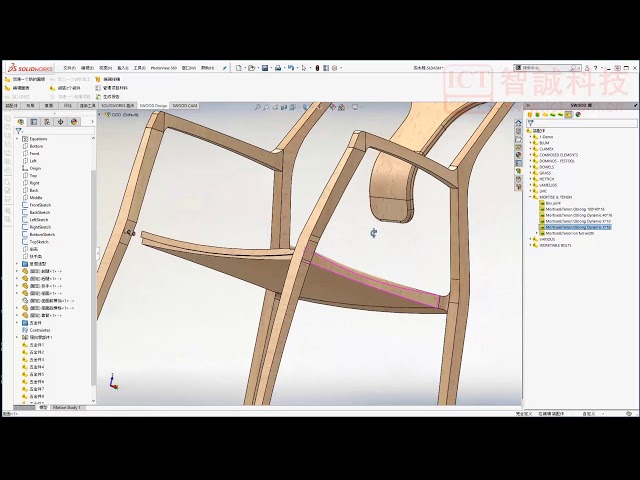Click the Save icon in toolbar
640x480 pixels.
click(265, 68)
